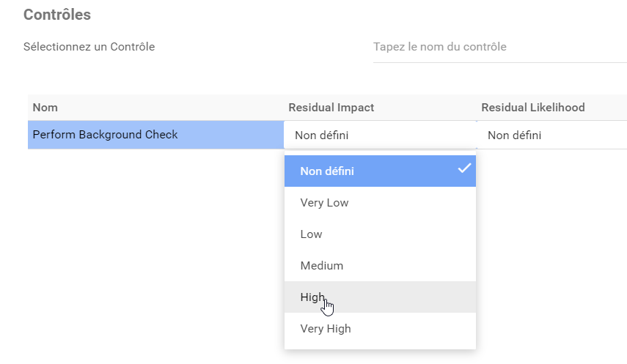The width and height of the screenshot is (627, 364).
Task: Click the Residual Likelihood column header
Action: pyautogui.click(x=533, y=108)
